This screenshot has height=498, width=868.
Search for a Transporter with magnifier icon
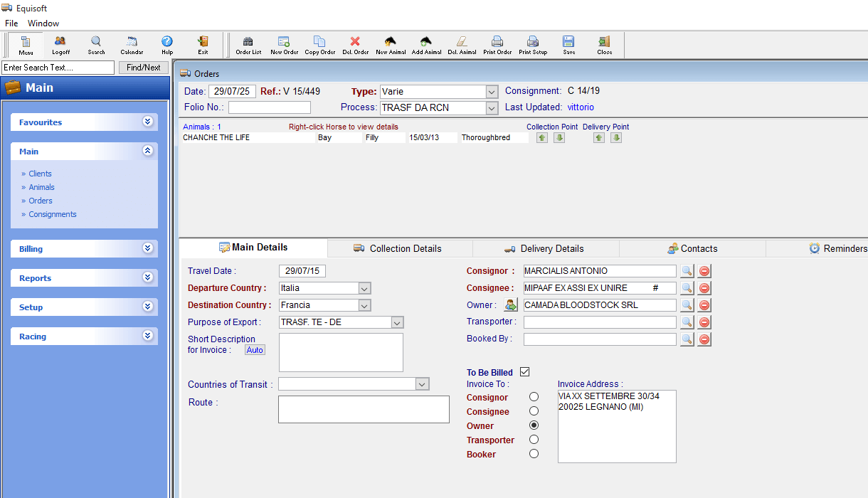coord(687,322)
